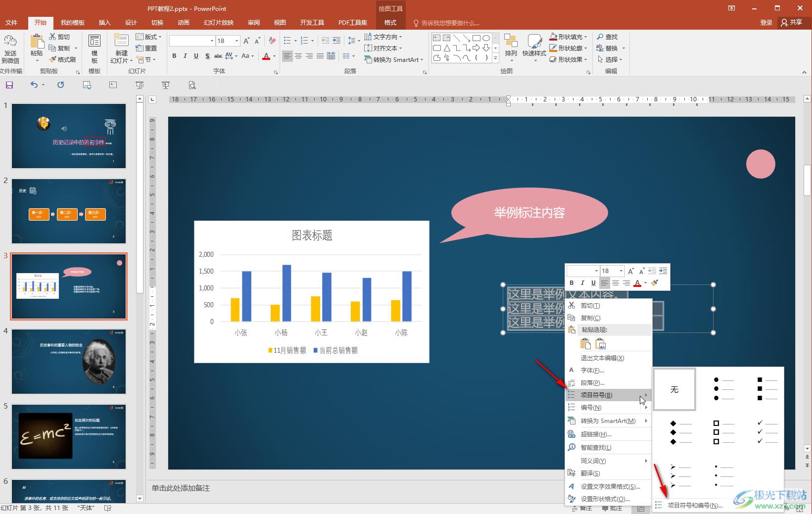Open mini toolbar font size dropdown
812x514 pixels.
point(621,271)
